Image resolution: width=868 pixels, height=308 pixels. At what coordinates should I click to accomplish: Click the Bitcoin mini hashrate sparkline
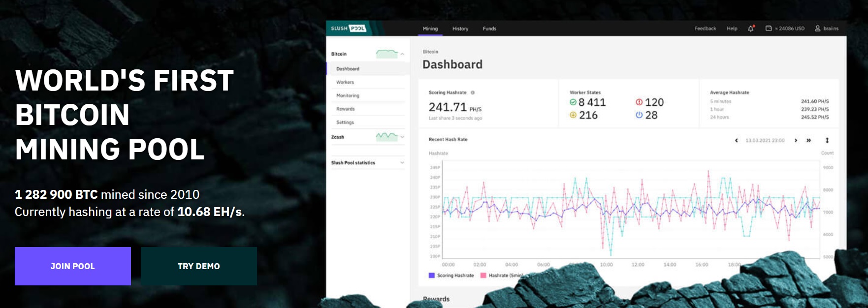coord(386,53)
